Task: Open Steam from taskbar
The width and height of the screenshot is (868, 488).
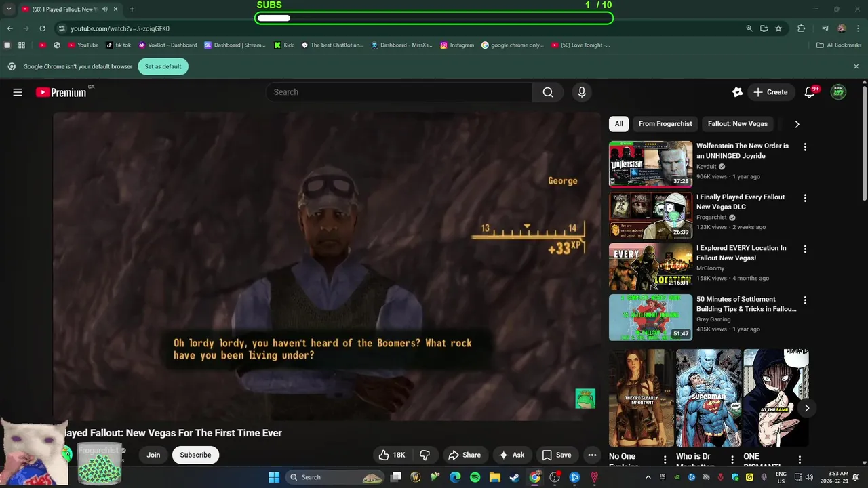Action: tap(515, 477)
